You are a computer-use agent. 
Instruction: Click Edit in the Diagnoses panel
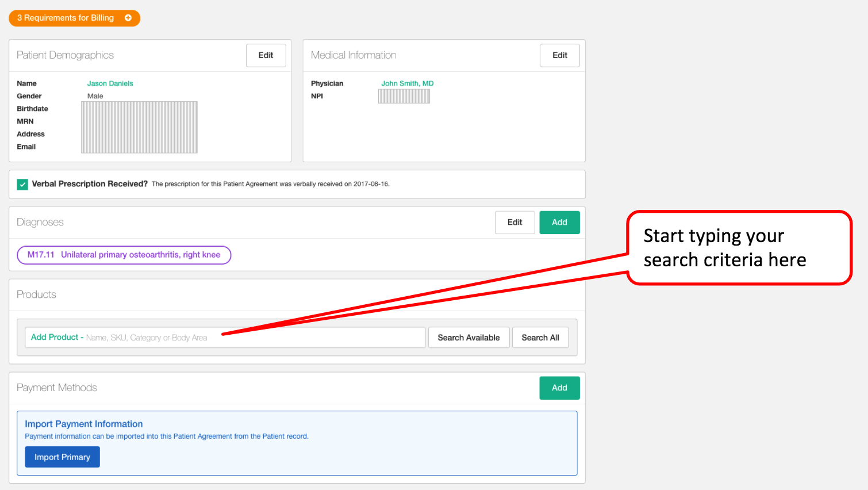coord(514,222)
